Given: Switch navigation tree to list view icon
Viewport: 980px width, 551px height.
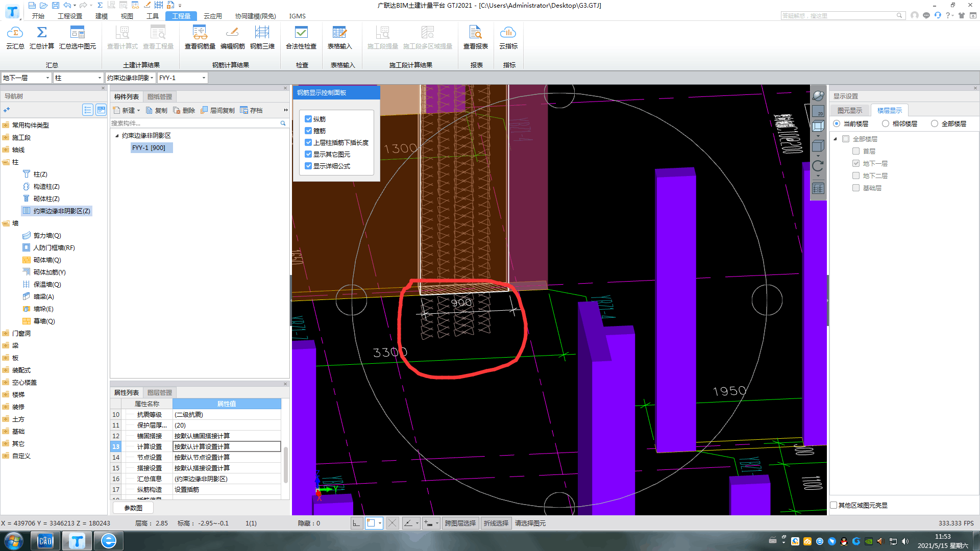Looking at the screenshot, I should [x=88, y=110].
